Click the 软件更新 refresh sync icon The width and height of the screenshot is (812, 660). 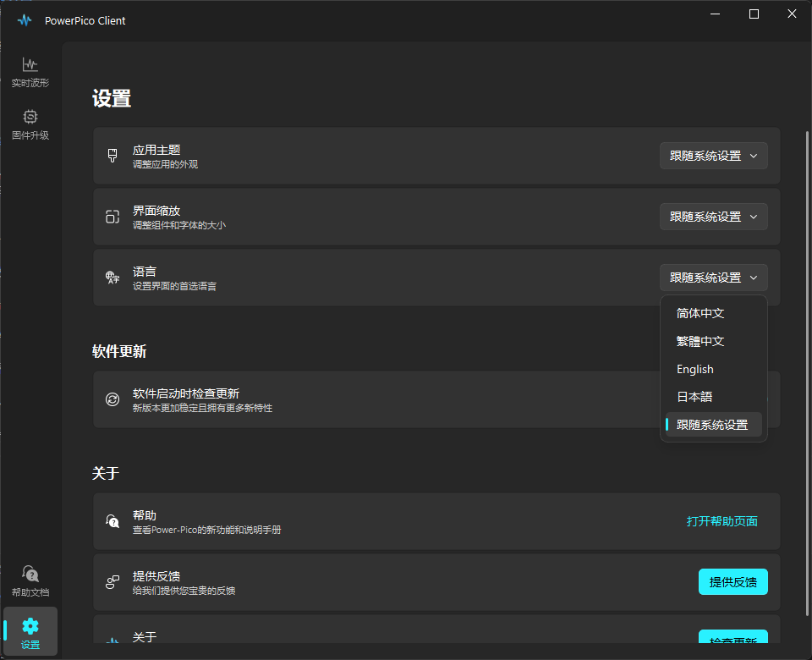point(112,399)
